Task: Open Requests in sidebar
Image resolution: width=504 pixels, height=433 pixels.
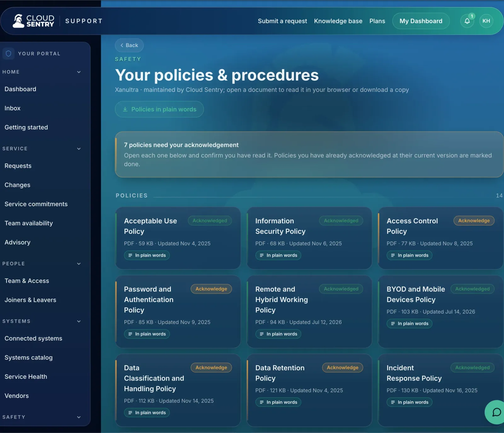Action: click(18, 166)
